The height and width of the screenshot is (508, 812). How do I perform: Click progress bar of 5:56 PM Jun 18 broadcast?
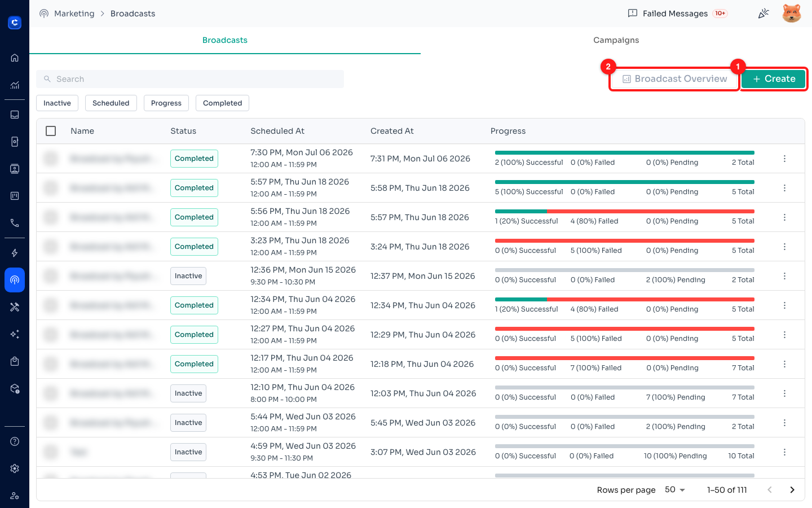click(625, 211)
